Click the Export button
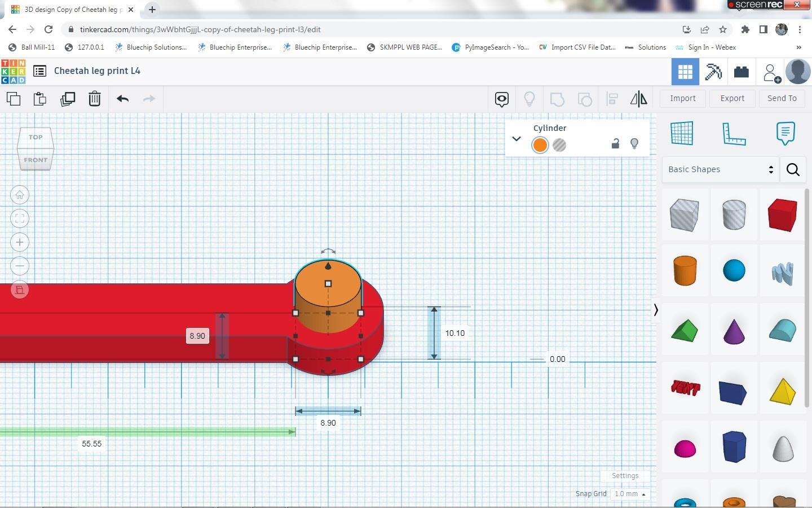Screen dimensions: 812x508 (x=732, y=98)
